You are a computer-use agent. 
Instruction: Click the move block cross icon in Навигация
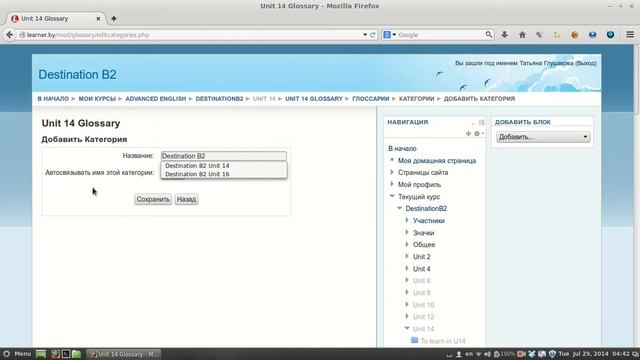[x=468, y=133]
